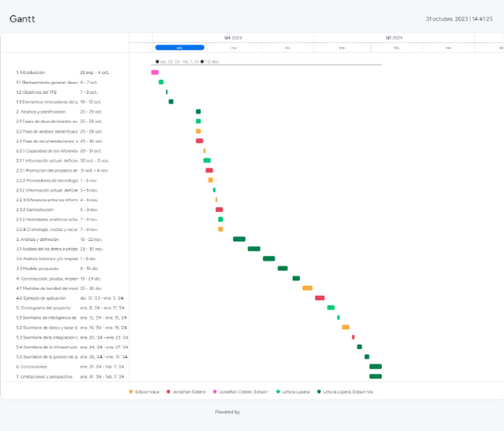Click the Q4 2023 quarter header
Image resolution: width=504 pixels, height=431 pixels.
click(233, 37)
